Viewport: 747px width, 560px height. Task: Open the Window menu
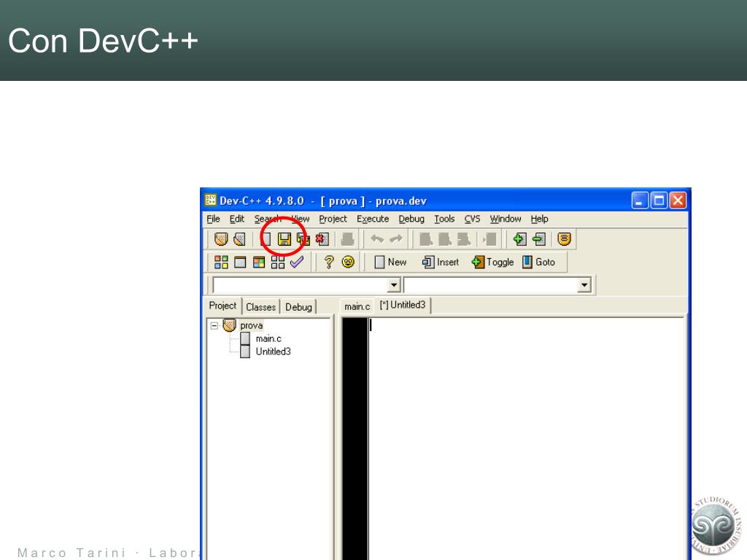click(506, 219)
